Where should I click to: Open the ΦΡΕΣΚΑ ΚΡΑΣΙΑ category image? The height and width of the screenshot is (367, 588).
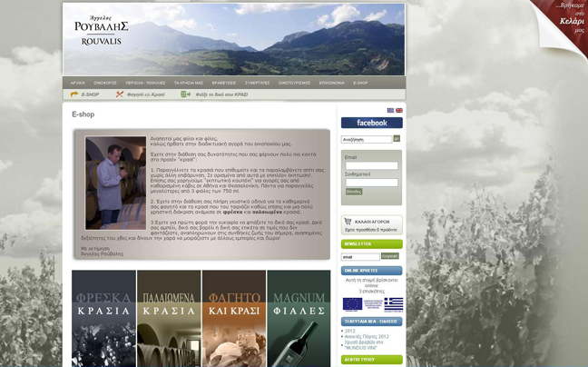(x=103, y=318)
